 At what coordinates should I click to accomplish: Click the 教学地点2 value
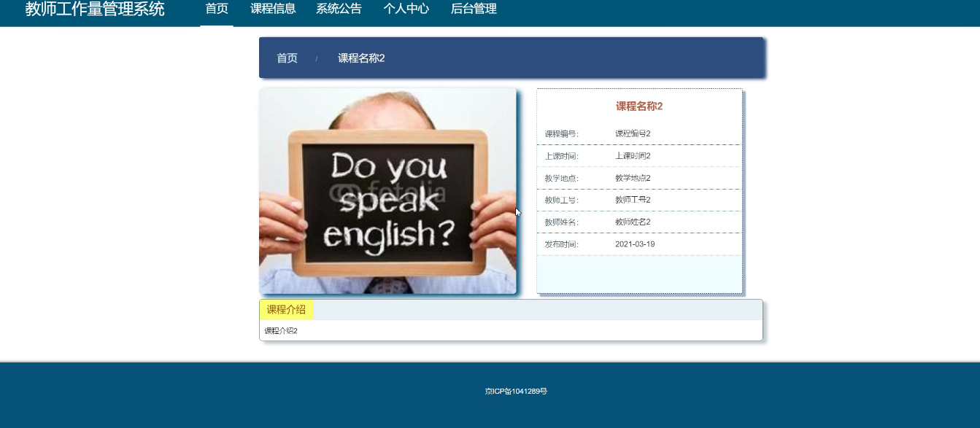click(633, 178)
